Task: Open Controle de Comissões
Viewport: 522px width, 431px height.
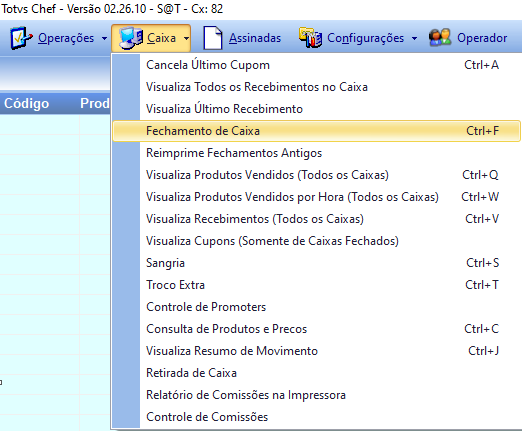Action: tap(316, 417)
